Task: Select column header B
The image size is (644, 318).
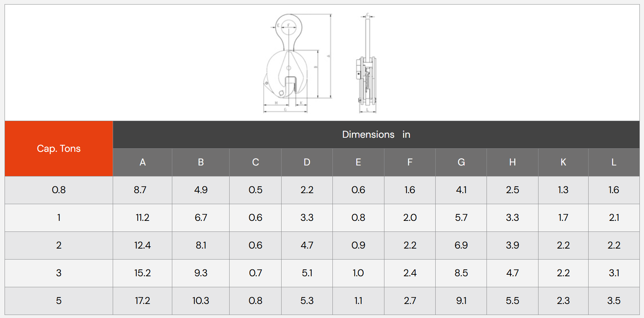Action: tap(201, 162)
